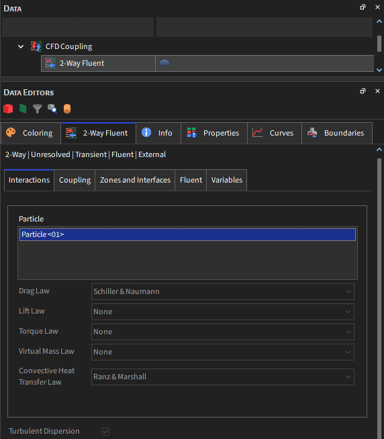Open the Boundaries tab

coord(337,133)
